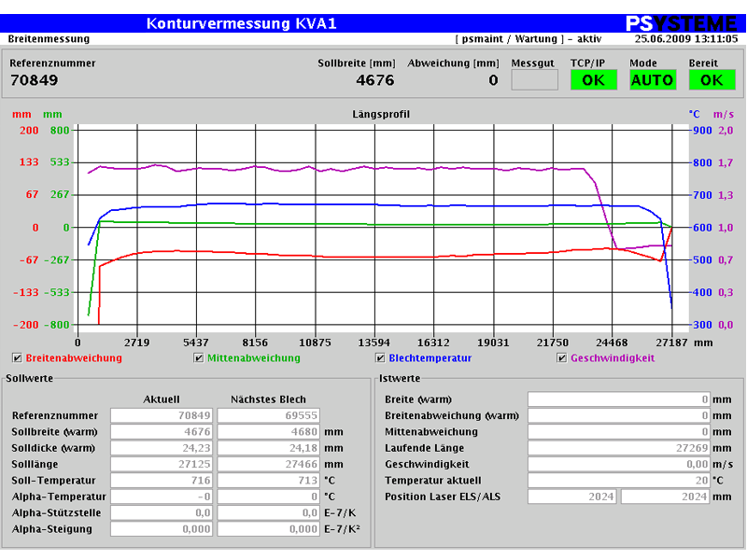Click the psmaint / Wartung login status
This screenshot has height=560, width=747.
tap(529, 39)
